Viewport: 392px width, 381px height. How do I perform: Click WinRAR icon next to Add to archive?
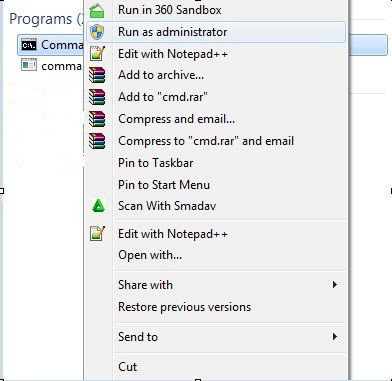pyautogui.click(x=97, y=75)
